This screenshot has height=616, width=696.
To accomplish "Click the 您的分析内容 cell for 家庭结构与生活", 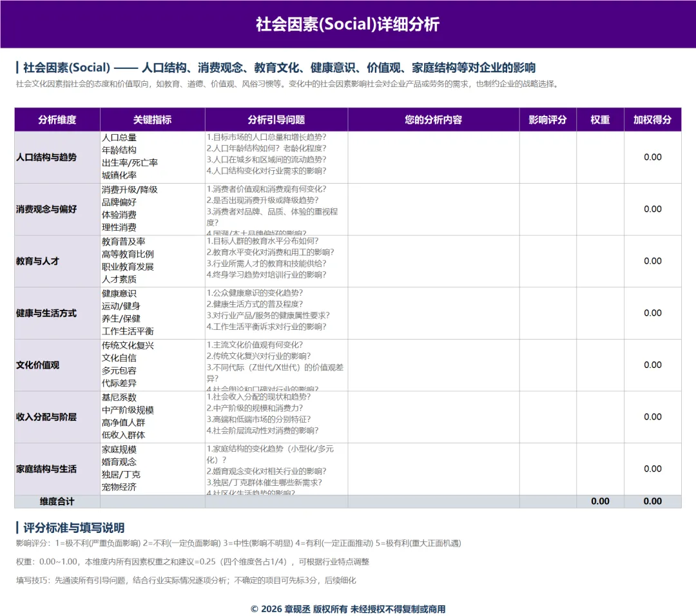I will pos(433,468).
